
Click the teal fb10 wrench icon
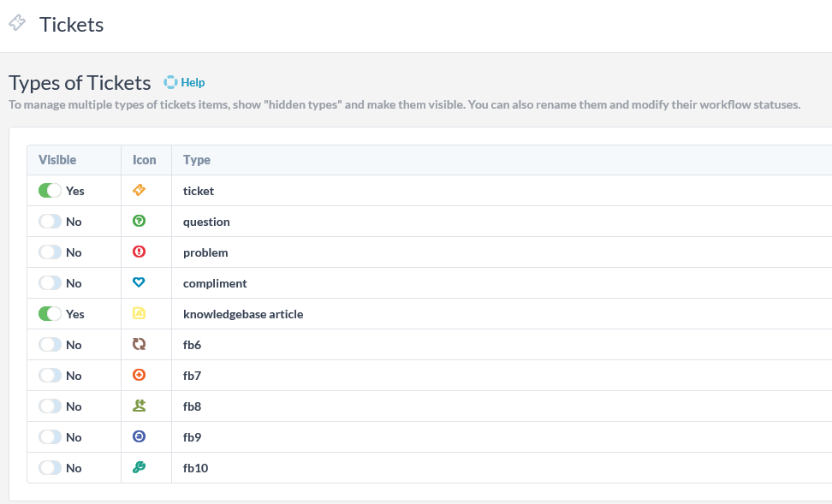point(139,467)
